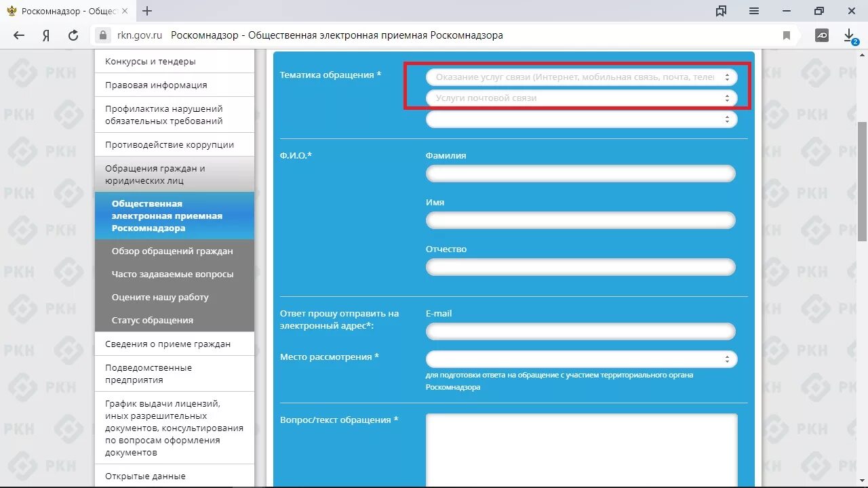The height and width of the screenshot is (488, 868).
Task: Open 'Конкурсы и тендеры' in the sidebar
Action: (x=174, y=61)
